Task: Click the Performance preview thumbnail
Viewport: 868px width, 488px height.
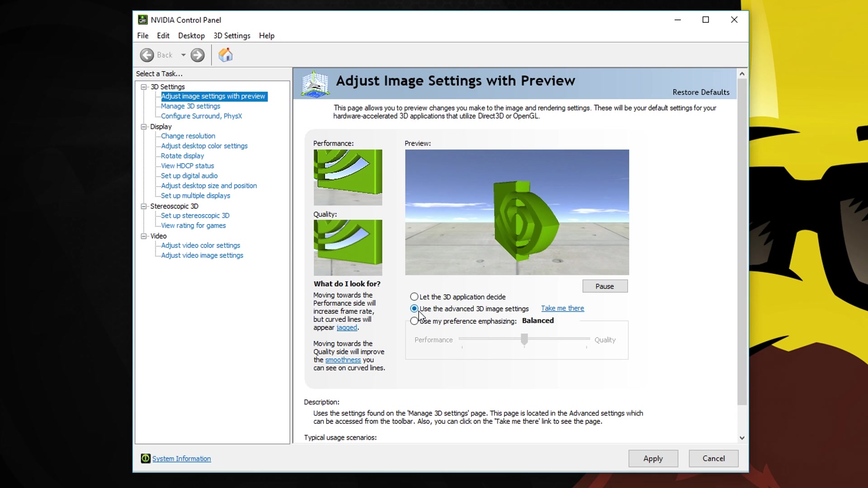Action: [x=348, y=177]
